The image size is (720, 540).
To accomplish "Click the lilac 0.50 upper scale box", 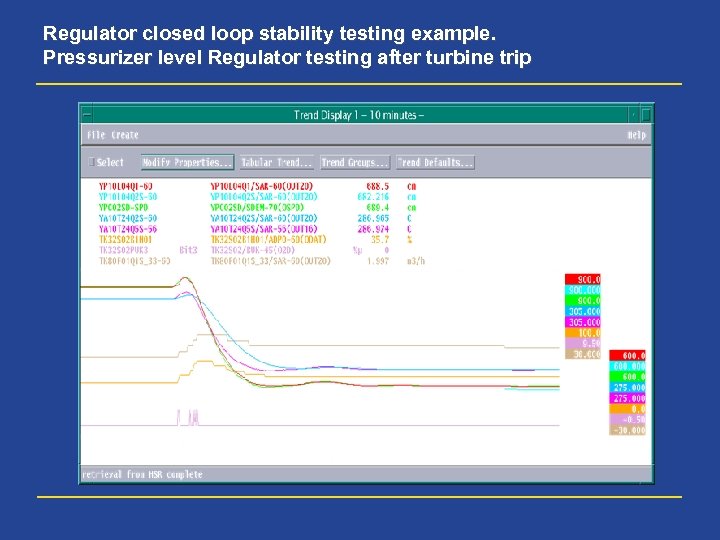I will click(583, 343).
